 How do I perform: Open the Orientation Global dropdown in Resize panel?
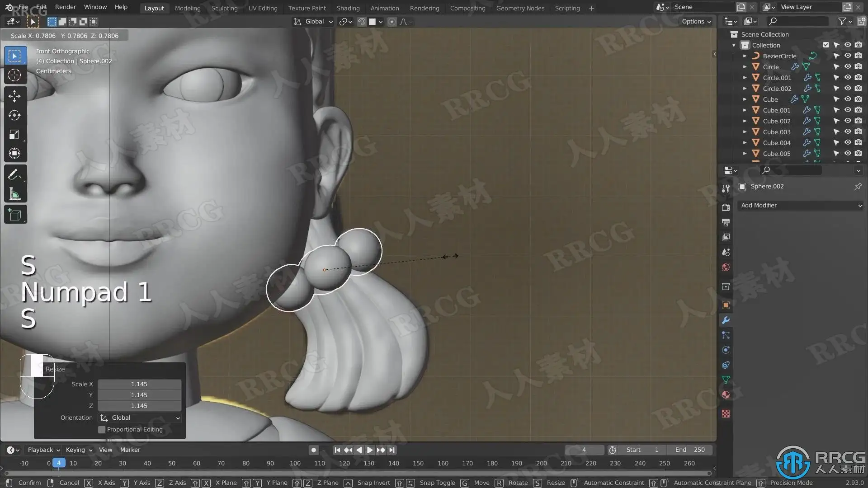[140, 418]
